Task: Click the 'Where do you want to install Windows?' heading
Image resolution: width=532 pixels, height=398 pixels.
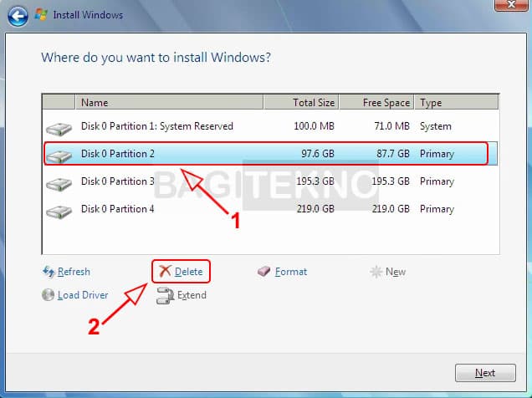Action: [156, 58]
